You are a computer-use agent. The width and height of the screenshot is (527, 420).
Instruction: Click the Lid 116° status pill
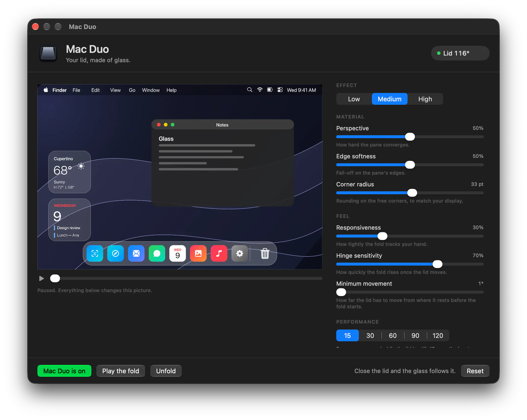460,53
